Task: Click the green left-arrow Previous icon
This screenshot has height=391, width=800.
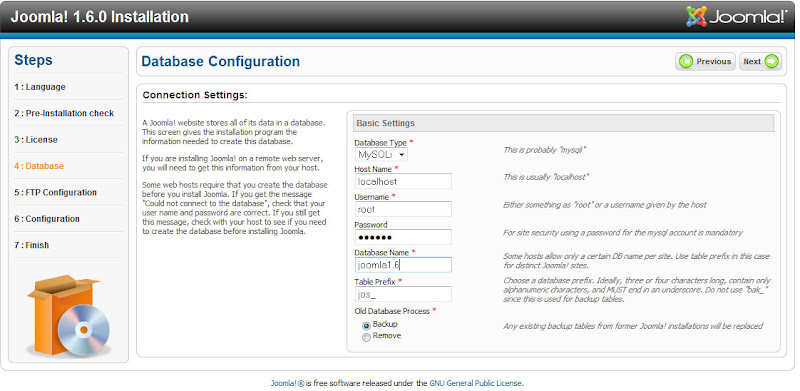Action: point(687,61)
